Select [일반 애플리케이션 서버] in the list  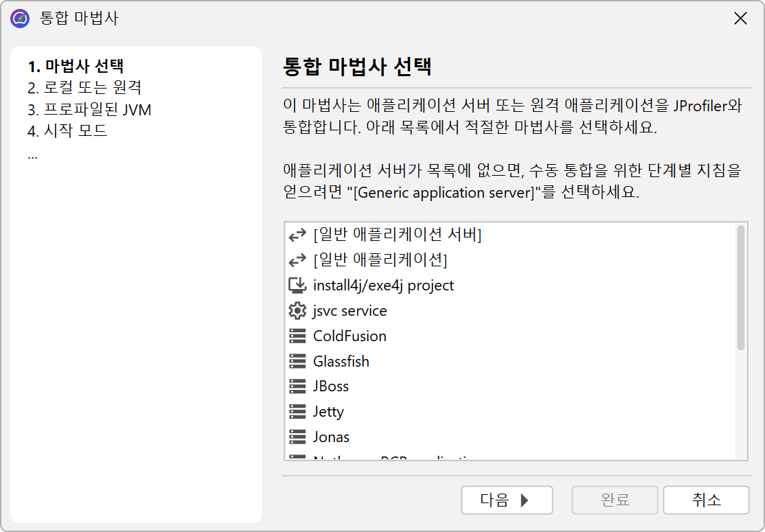510,235
